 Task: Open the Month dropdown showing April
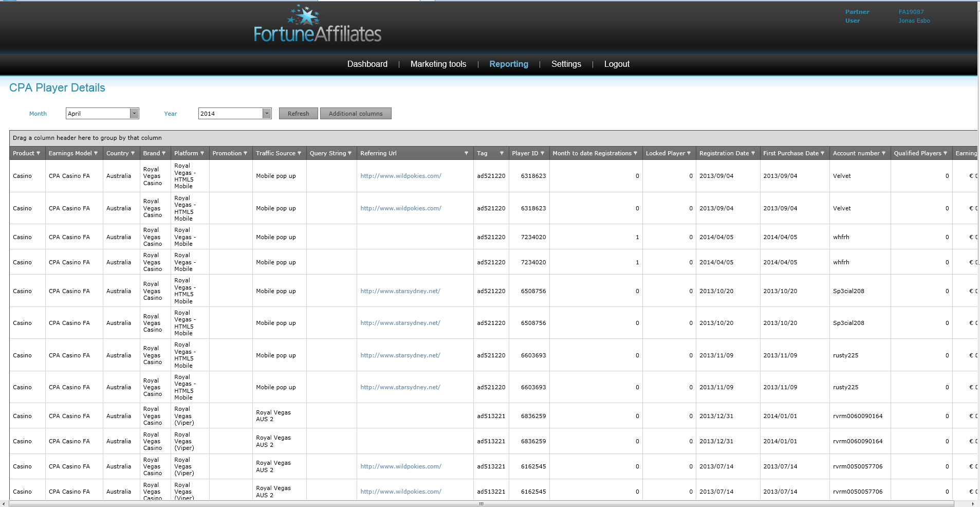coord(102,114)
